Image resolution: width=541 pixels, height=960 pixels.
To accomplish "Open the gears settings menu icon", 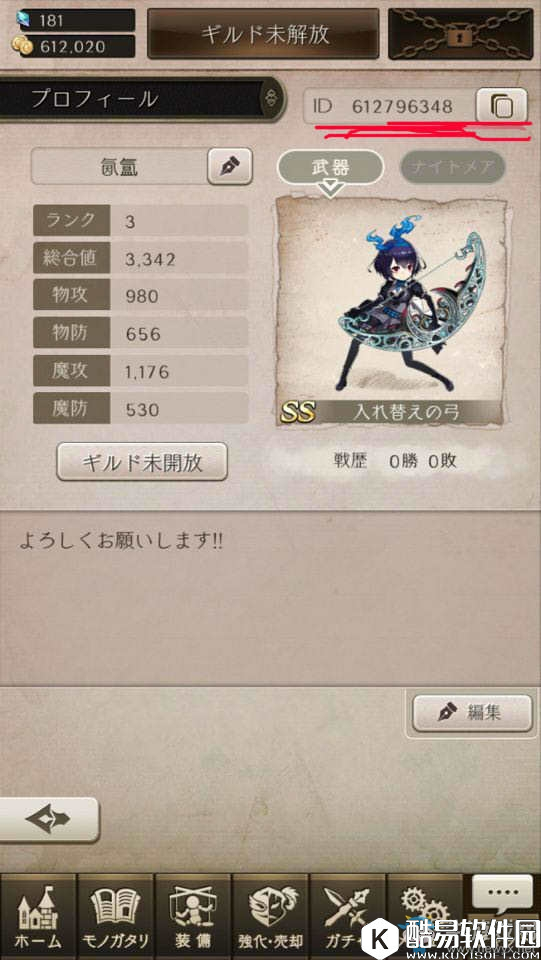I will click(422, 905).
